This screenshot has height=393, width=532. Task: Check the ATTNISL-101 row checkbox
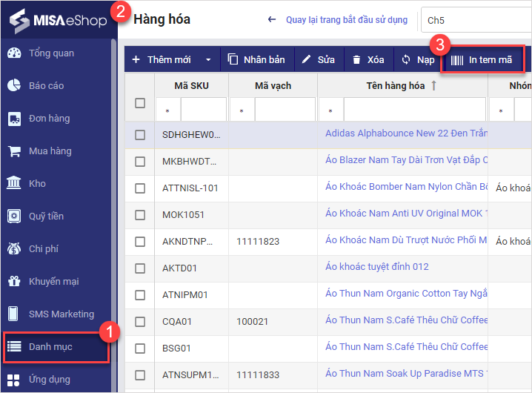[x=140, y=188]
